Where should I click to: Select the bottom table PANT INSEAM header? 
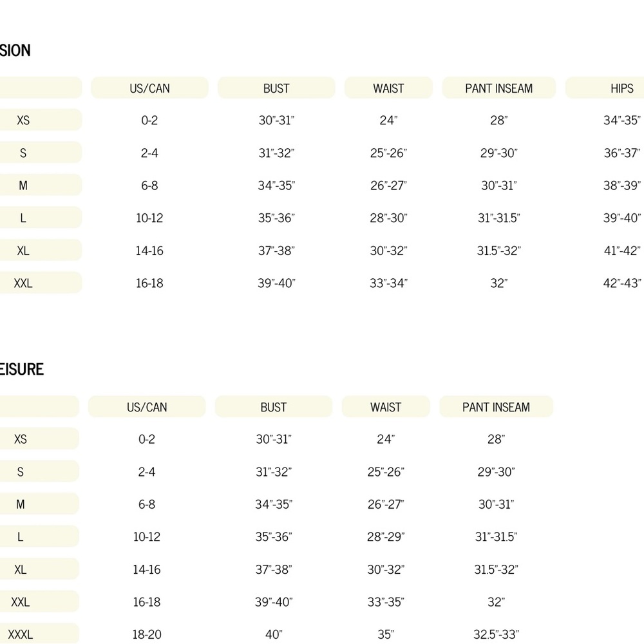(496, 406)
